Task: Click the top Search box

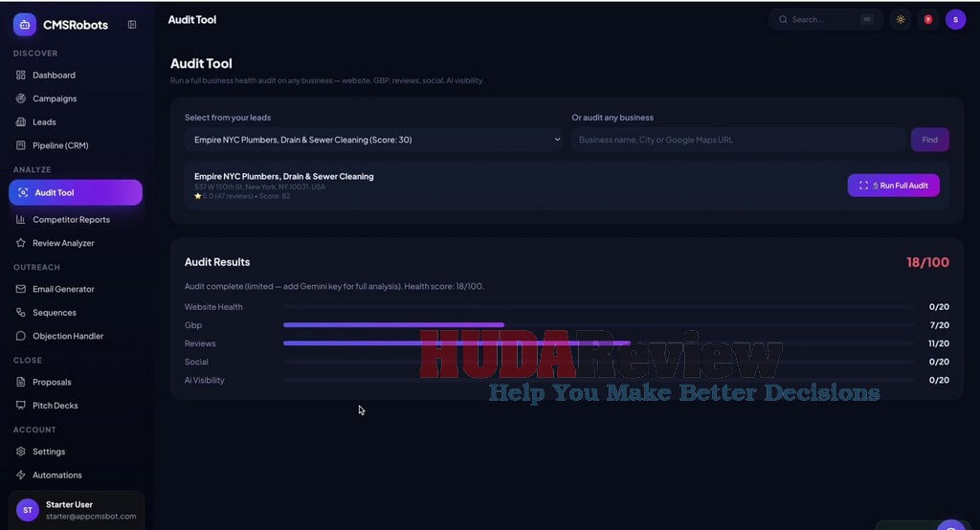Action: pos(825,19)
